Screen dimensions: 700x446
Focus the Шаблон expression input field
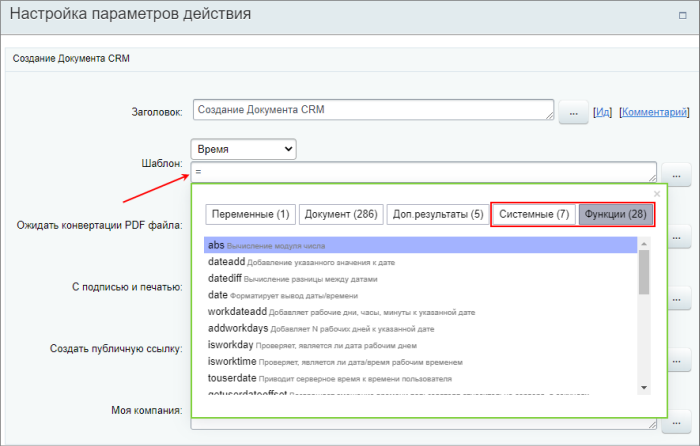tap(423, 172)
